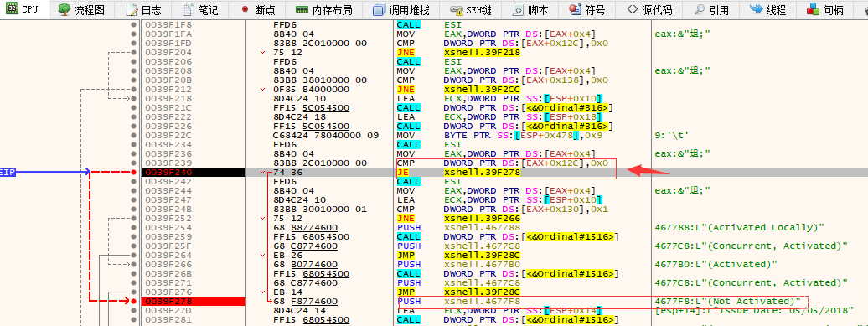868x326 pixels.
Task: Click (Concurrent, Activated) comment on row 0039F25F
Action: pos(752,246)
